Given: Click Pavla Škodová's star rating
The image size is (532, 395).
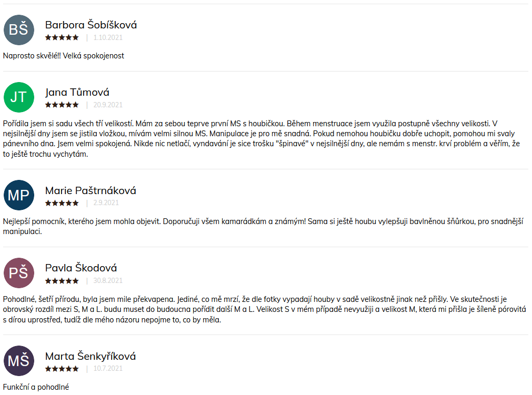Looking at the screenshot, I should click(x=62, y=280).
